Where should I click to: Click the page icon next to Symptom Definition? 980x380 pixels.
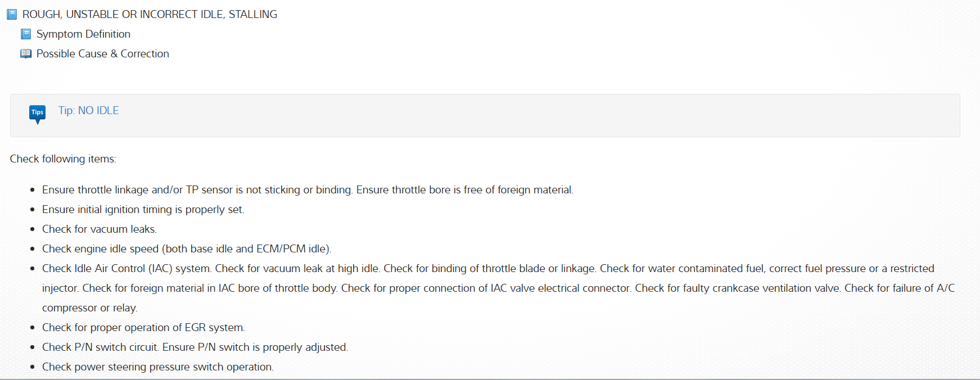[26, 34]
